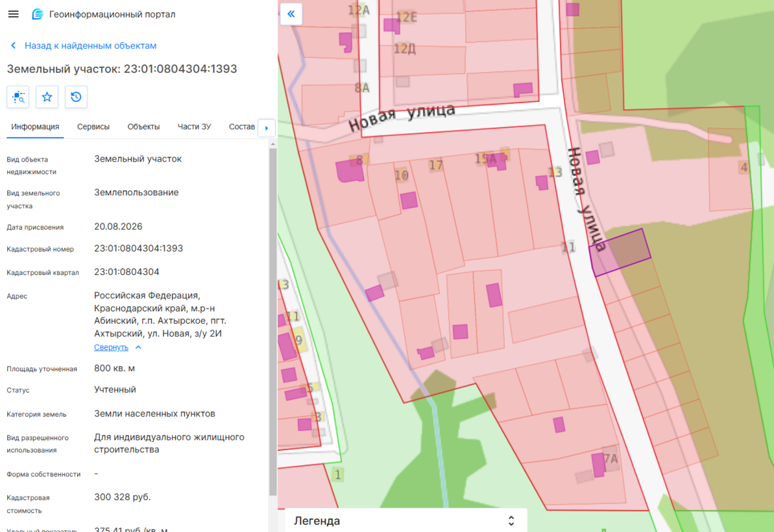
Task: Collapse side panel with double-chevron button
Action: 291,14
